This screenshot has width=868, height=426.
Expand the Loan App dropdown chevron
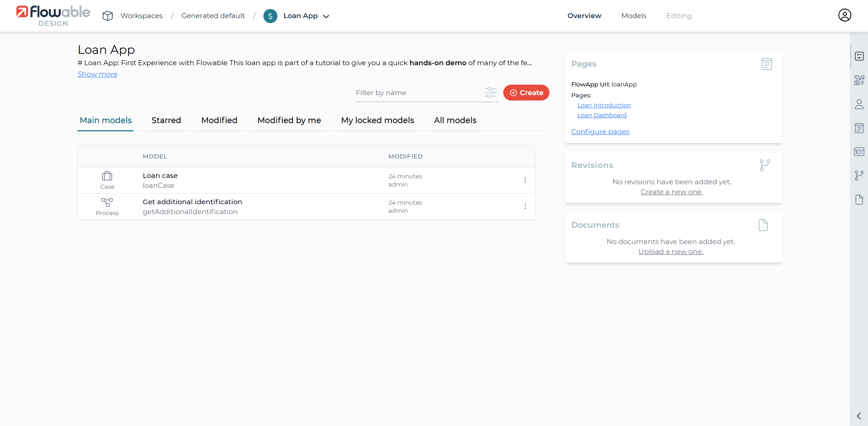[x=326, y=16]
